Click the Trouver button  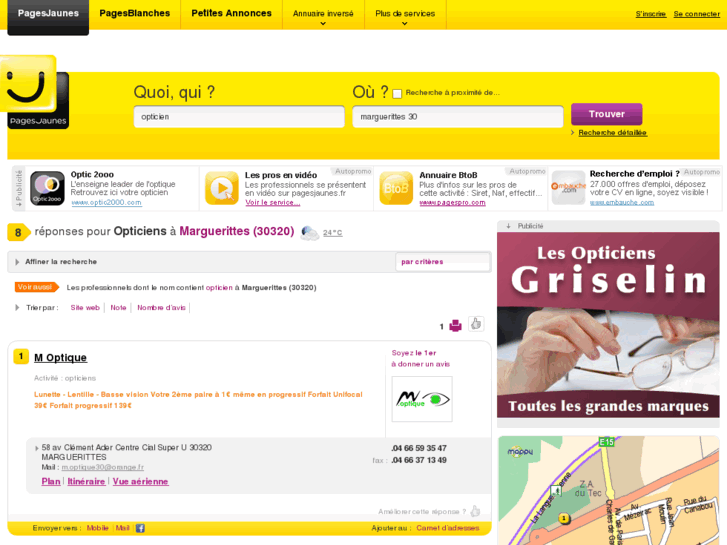pos(606,114)
